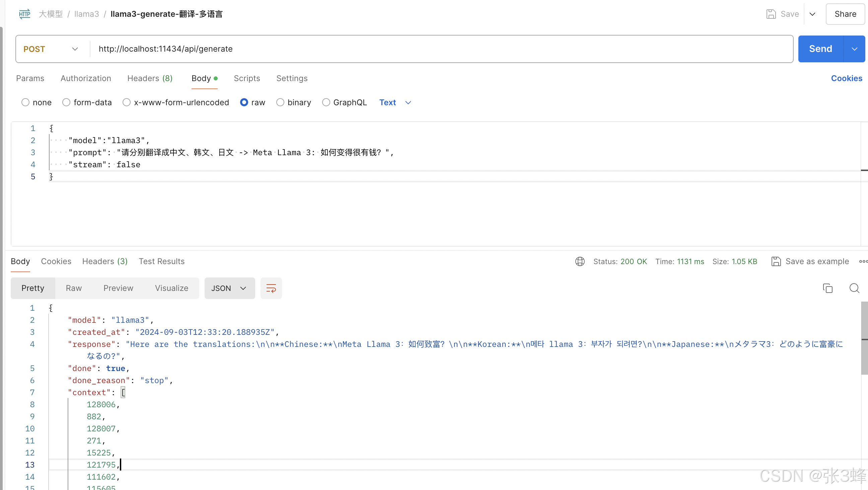Click the Save floppy disk icon
Image resolution: width=868 pixels, height=490 pixels.
771,14
